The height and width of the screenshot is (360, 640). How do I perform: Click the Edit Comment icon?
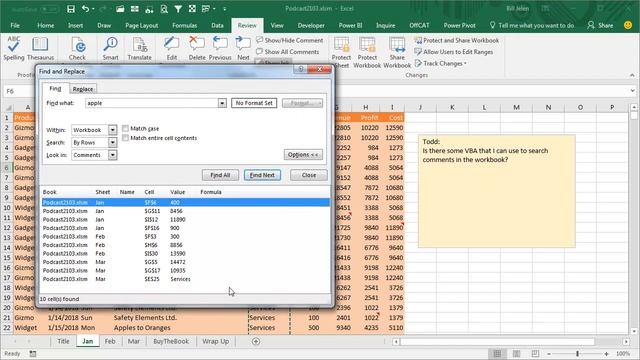coord(172,48)
